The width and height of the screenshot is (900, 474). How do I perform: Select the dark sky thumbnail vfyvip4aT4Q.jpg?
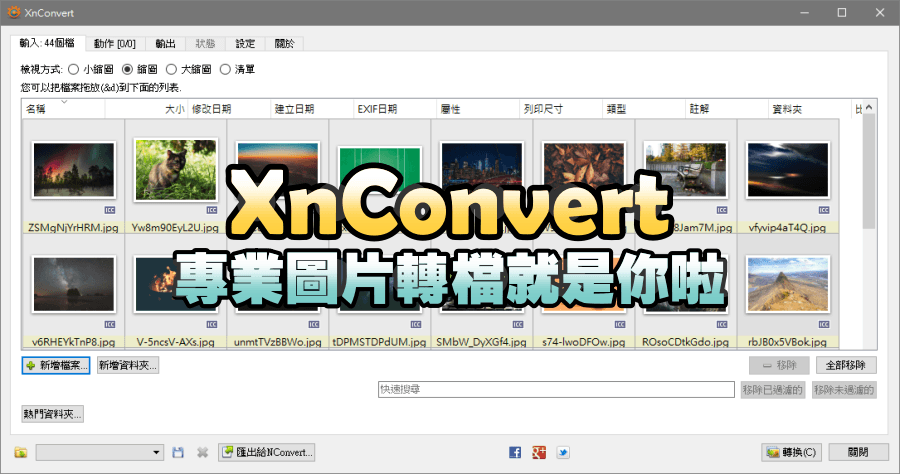click(788, 170)
